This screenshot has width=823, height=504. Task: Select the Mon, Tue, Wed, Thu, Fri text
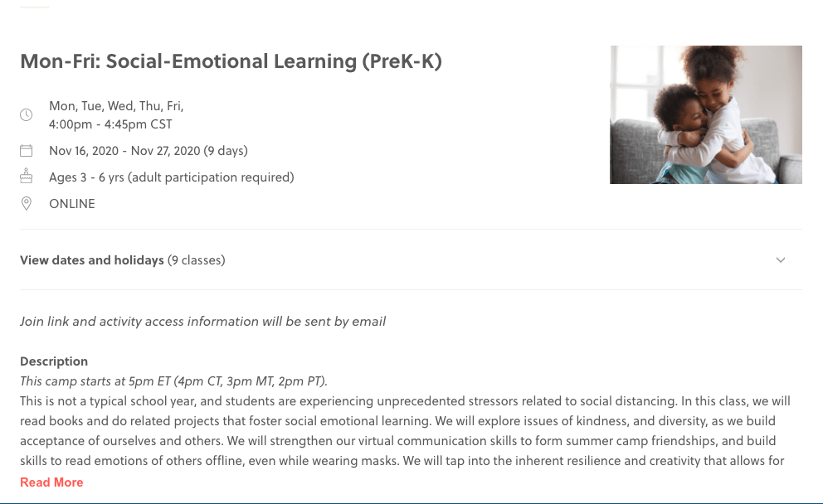116,106
